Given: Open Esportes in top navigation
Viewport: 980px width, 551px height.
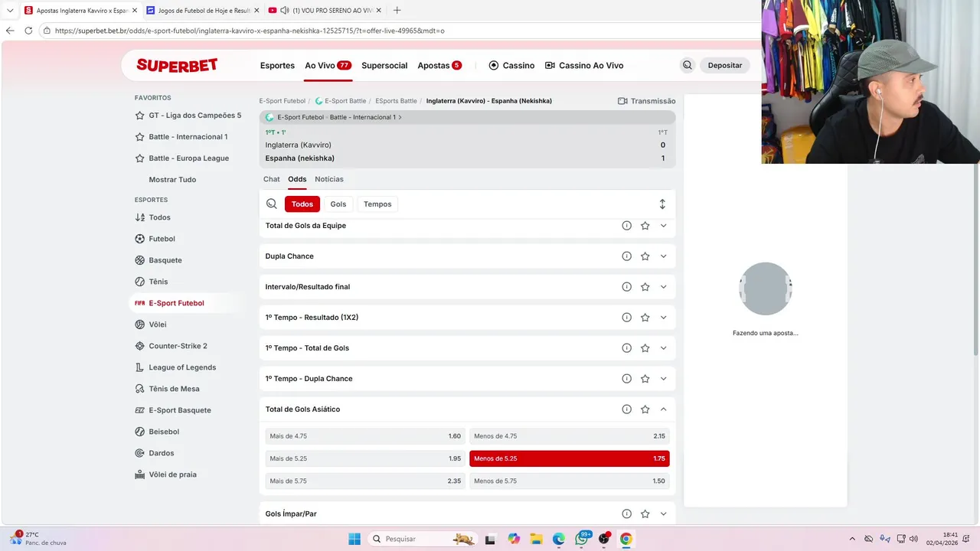Looking at the screenshot, I should coord(277,66).
